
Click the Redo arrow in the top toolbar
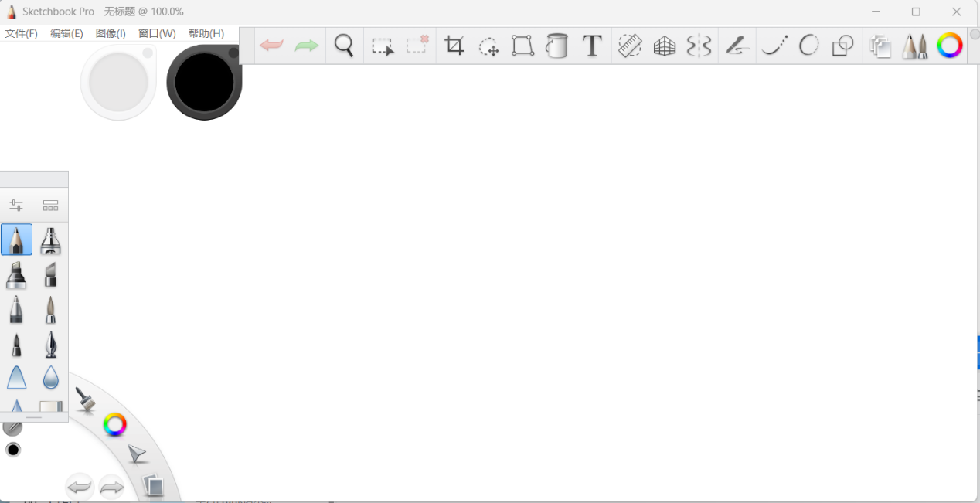(307, 46)
